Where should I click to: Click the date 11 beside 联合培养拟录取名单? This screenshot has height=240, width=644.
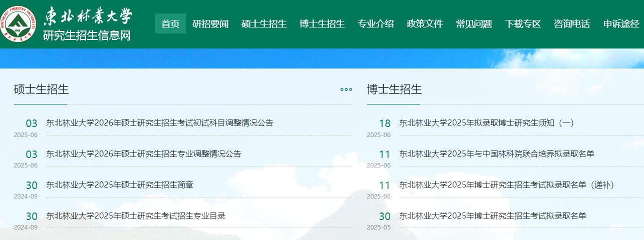pos(385,155)
